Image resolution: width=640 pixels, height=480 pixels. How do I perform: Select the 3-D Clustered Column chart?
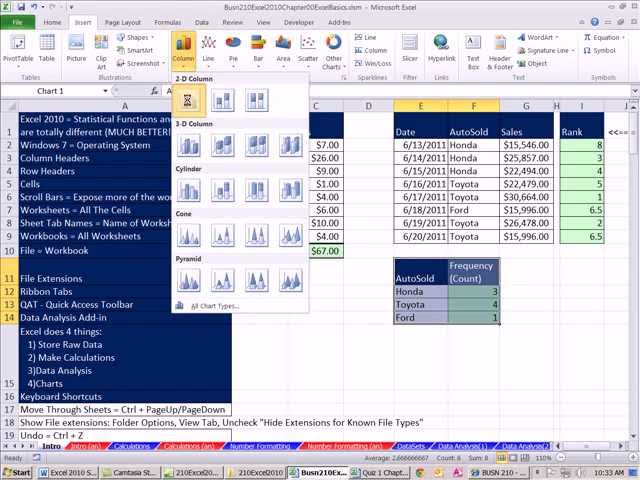189,145
